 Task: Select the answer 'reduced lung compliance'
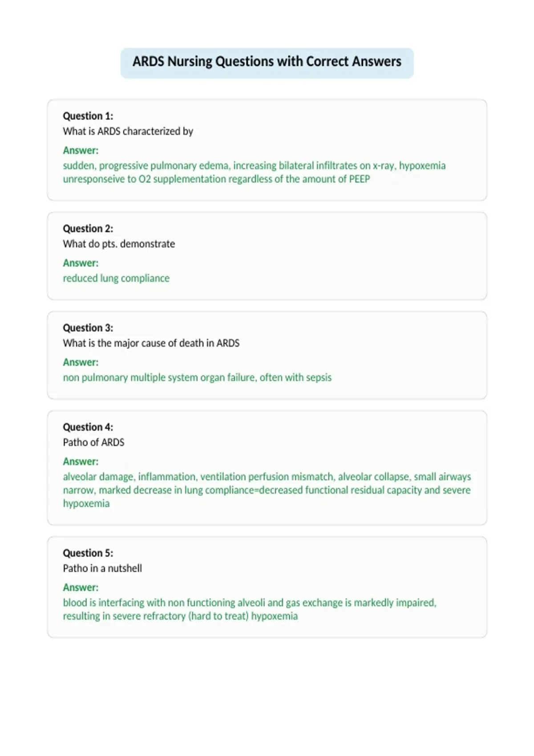(x=116, y=278)
